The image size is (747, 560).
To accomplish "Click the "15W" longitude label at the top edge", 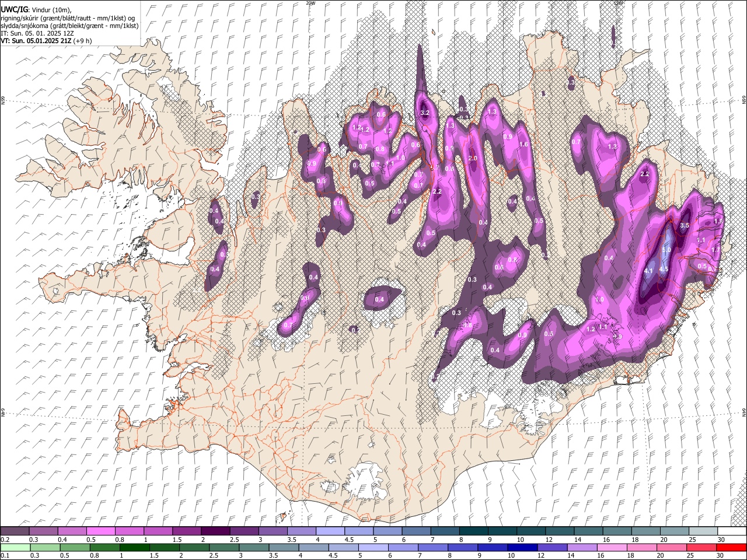I will click(x=619, y=2).
